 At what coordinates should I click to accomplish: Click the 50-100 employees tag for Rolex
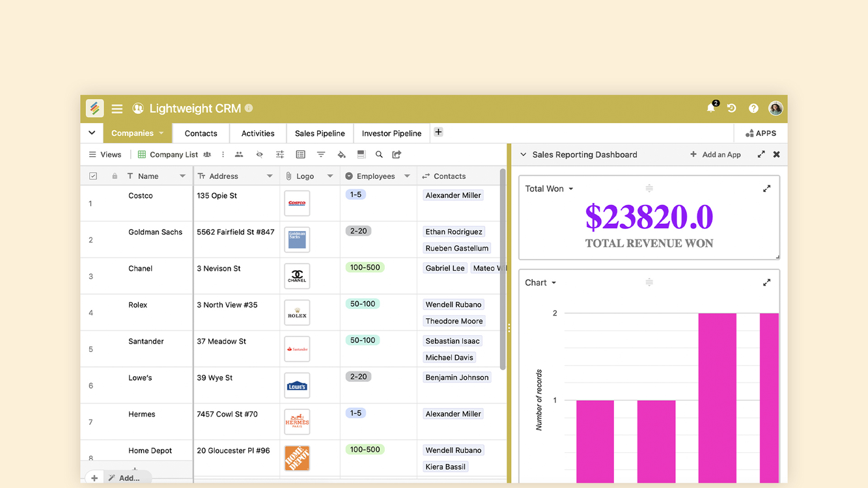363,304
